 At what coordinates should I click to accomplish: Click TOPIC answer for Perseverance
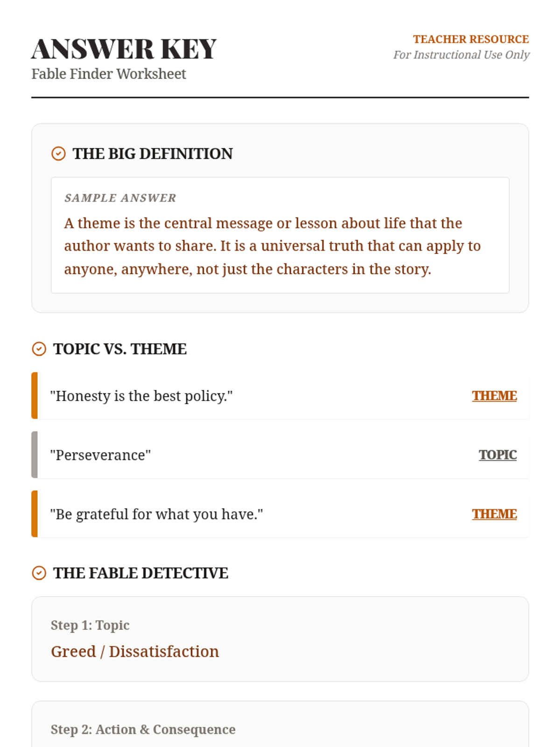point(497,455)
